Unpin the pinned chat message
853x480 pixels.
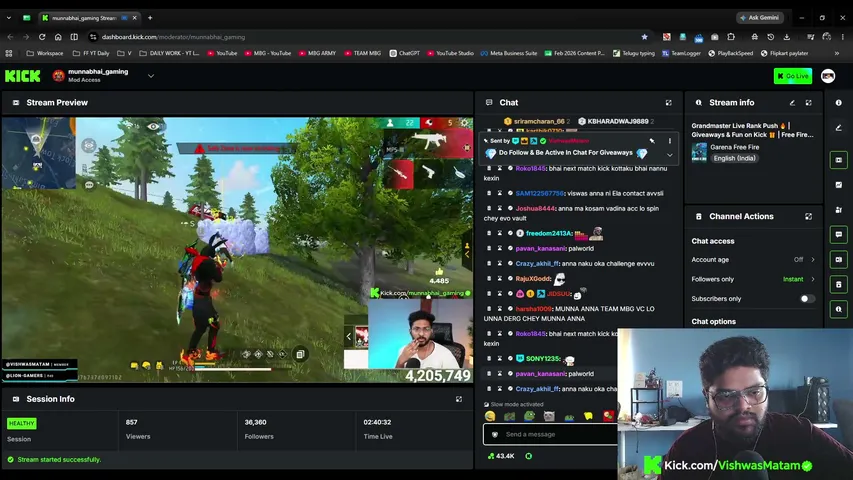pos(652,141)
